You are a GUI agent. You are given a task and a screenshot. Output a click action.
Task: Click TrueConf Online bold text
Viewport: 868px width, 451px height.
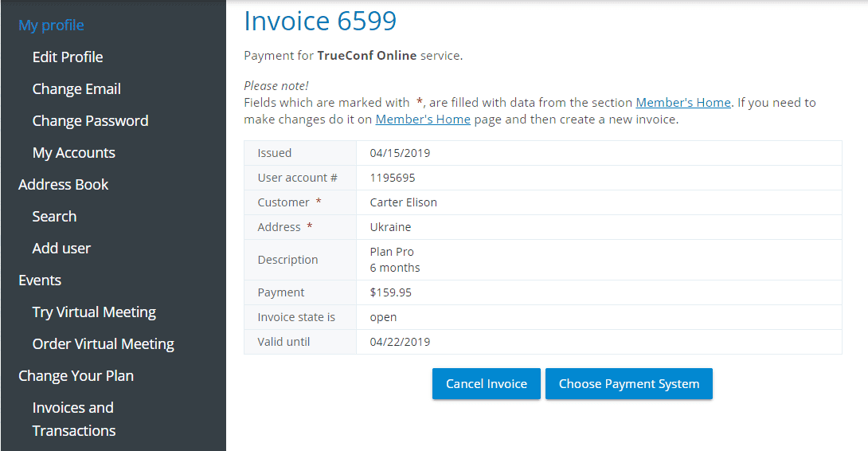click(366, 56)
